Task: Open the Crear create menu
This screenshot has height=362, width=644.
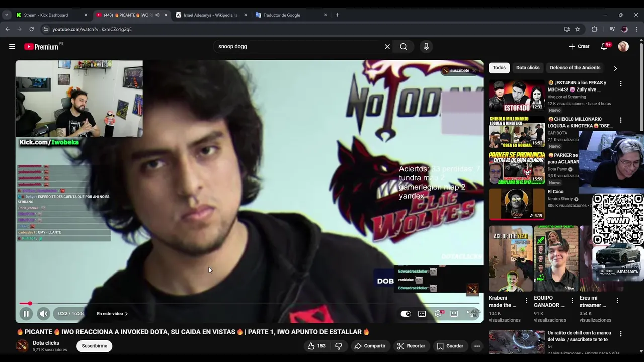Action: coord(579,47)
